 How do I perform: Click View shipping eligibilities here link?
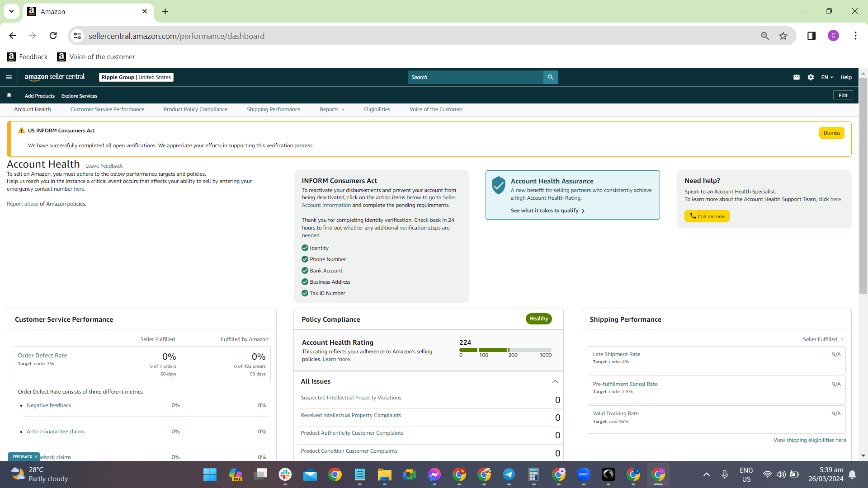[x=810, y=440]
